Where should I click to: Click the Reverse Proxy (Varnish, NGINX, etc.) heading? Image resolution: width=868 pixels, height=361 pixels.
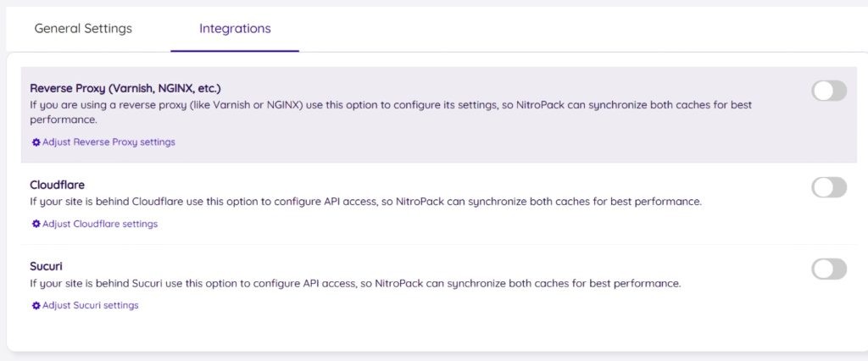125,88
